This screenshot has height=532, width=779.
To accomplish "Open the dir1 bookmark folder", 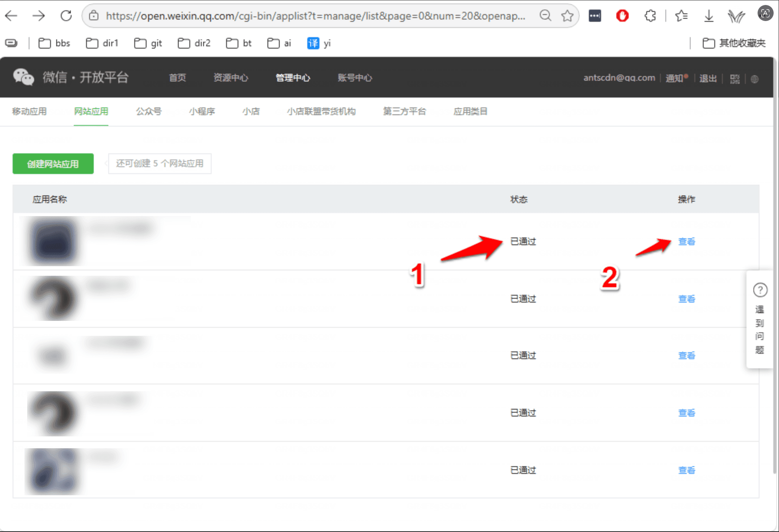I will (x=102, y=43).
